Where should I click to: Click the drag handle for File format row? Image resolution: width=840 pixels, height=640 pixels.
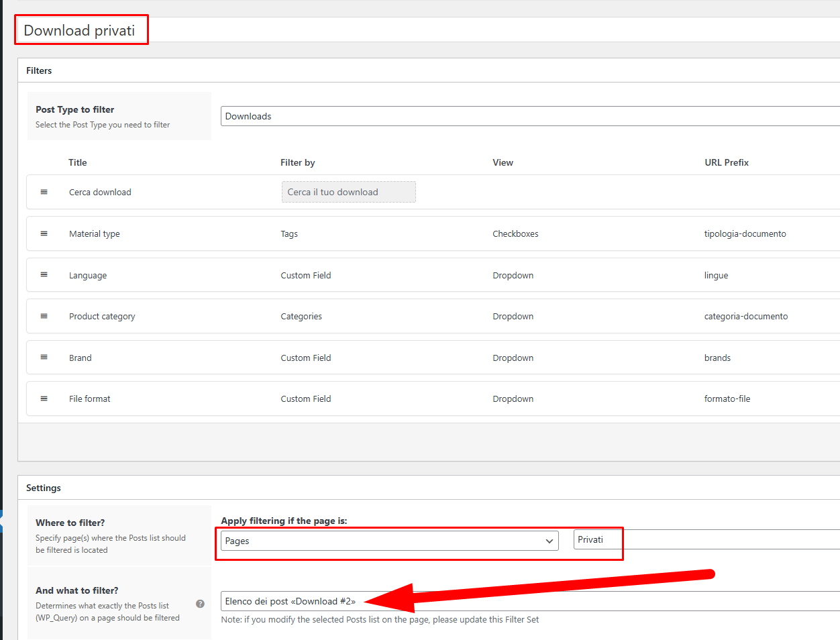pos(44,398)
